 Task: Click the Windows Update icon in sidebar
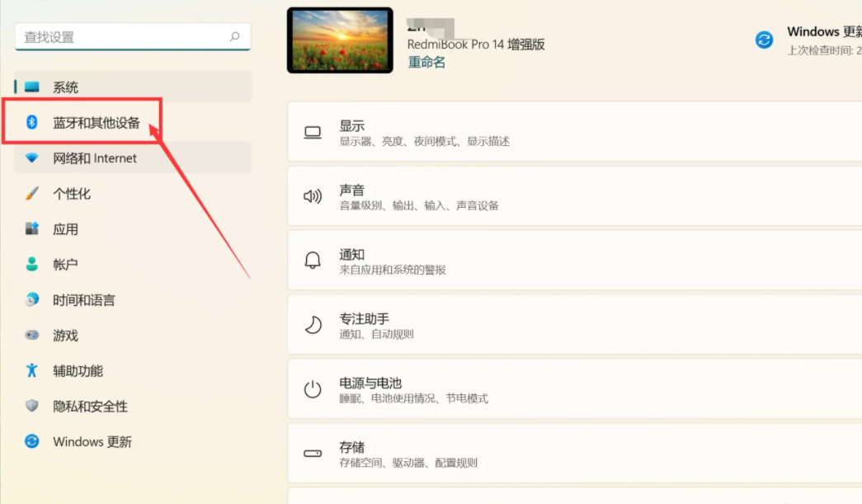pos(32,442)
